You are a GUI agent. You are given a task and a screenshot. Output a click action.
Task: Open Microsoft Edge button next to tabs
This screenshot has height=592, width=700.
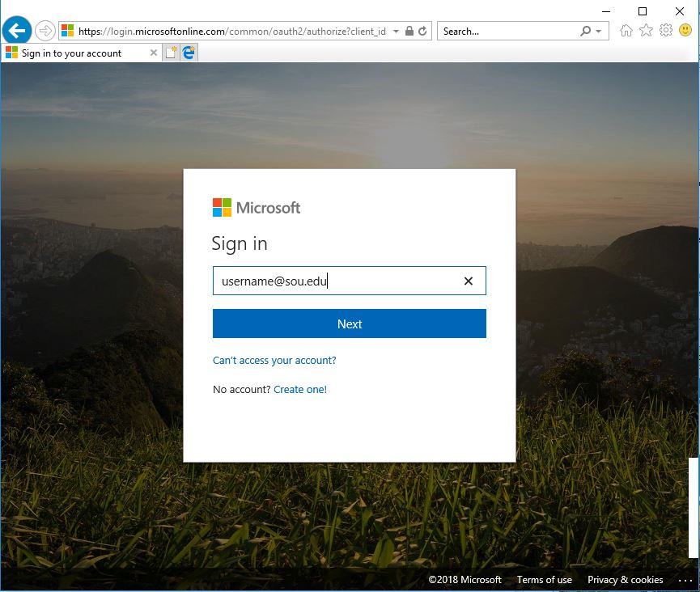189,53
